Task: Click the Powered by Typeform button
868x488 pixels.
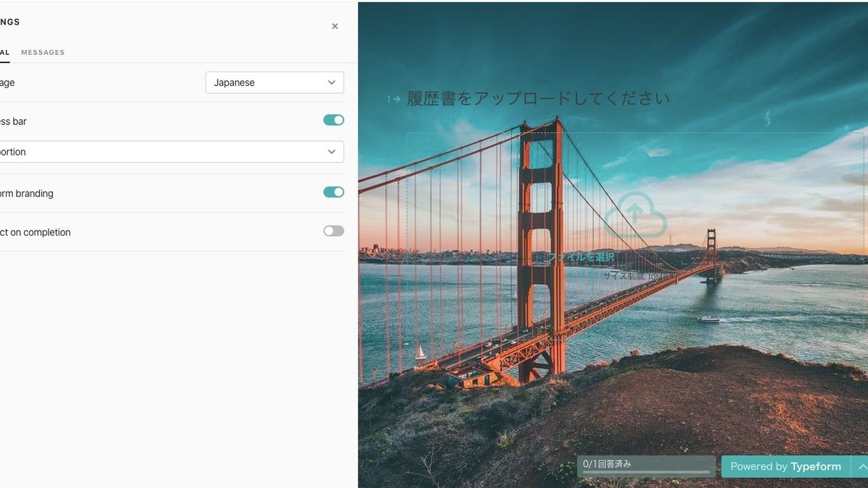Action: 786,467
